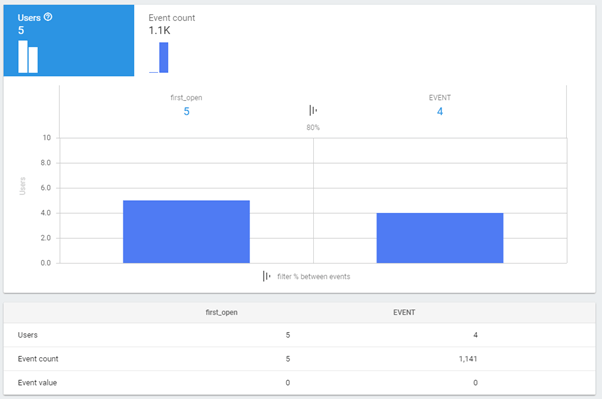Click the 80% conversion label
Screen dimensions: 602x399
(313, 127)
